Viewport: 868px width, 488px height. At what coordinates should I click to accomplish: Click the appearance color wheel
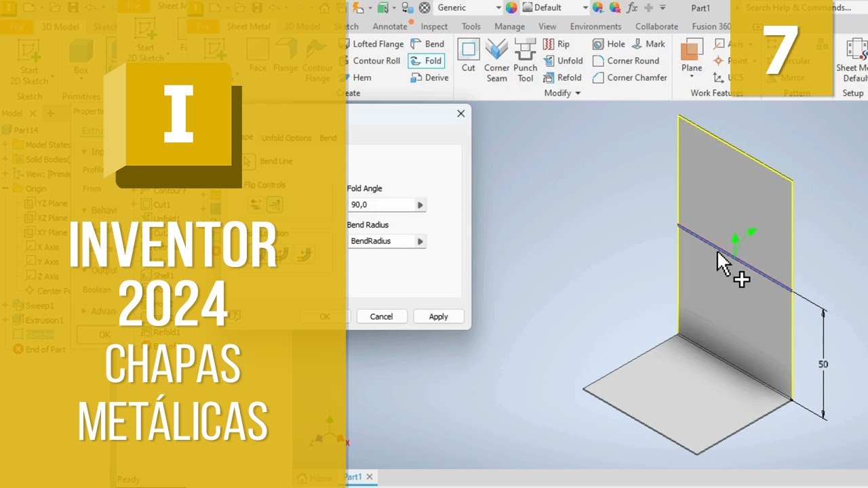(x=511, y=7)
